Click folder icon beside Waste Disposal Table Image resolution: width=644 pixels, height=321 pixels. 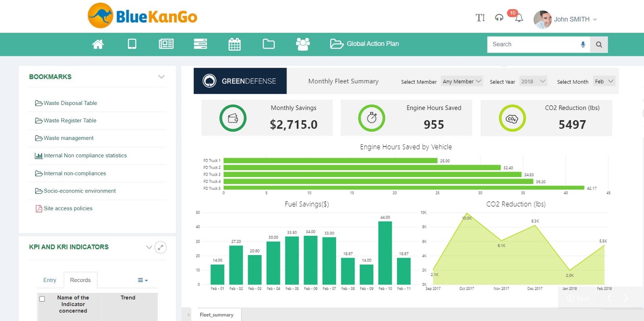(39, 103)
